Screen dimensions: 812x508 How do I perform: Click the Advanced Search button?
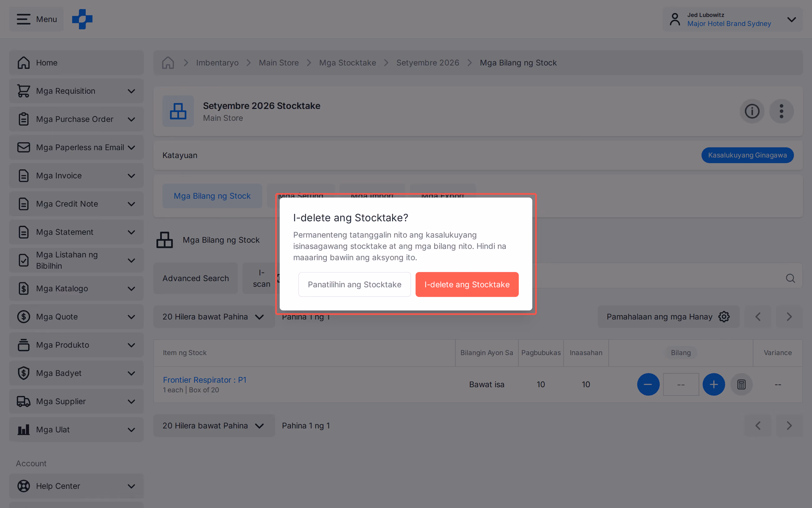(196, 278)
